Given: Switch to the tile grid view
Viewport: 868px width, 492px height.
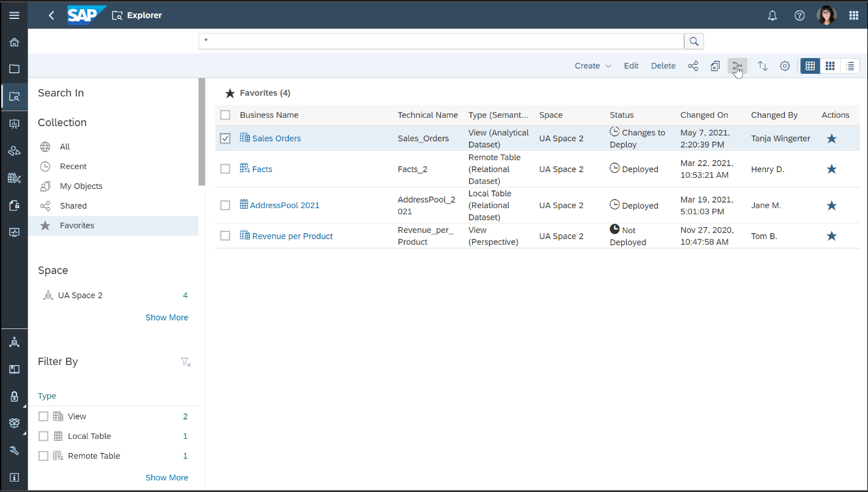Looking at the screenshot, I should point(830,66).
